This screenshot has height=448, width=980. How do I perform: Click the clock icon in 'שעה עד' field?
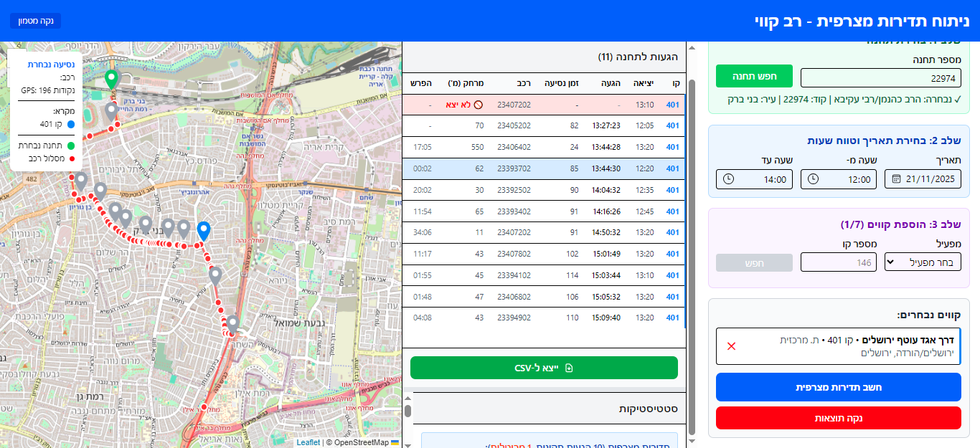[x=729, y=179]
